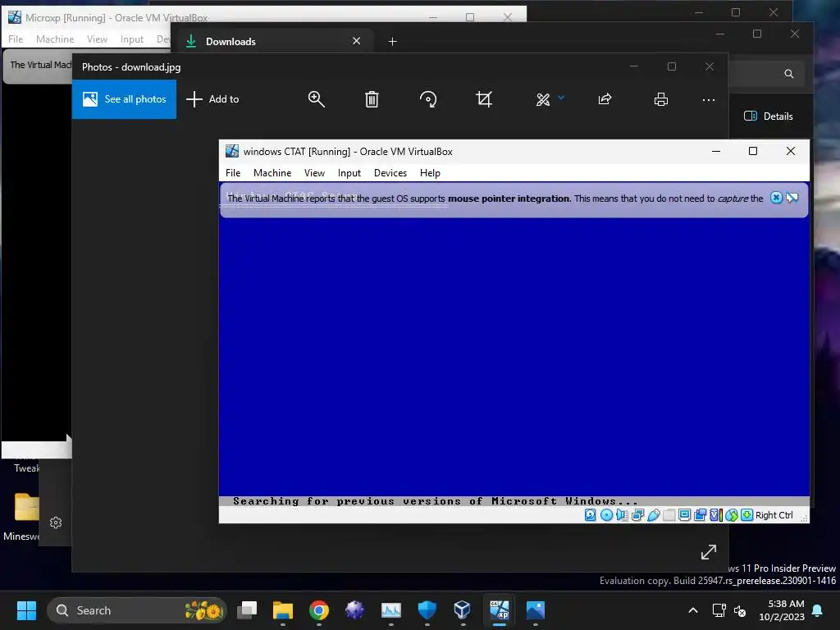Screen dimensions: 840x630
Task: Click display indicator in VirtualBox status bar
Action: click(x=685, y=515)
